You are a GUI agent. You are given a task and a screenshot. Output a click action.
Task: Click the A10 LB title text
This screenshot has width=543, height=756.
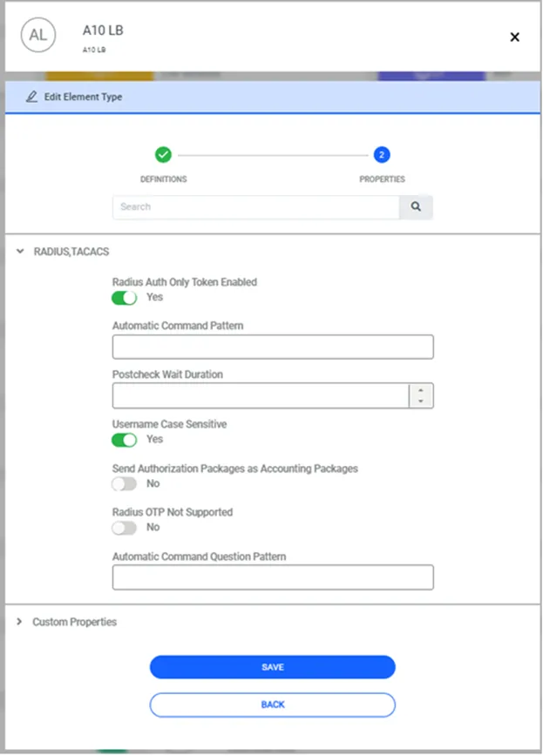pyautogui.click(x=103, y=30)
